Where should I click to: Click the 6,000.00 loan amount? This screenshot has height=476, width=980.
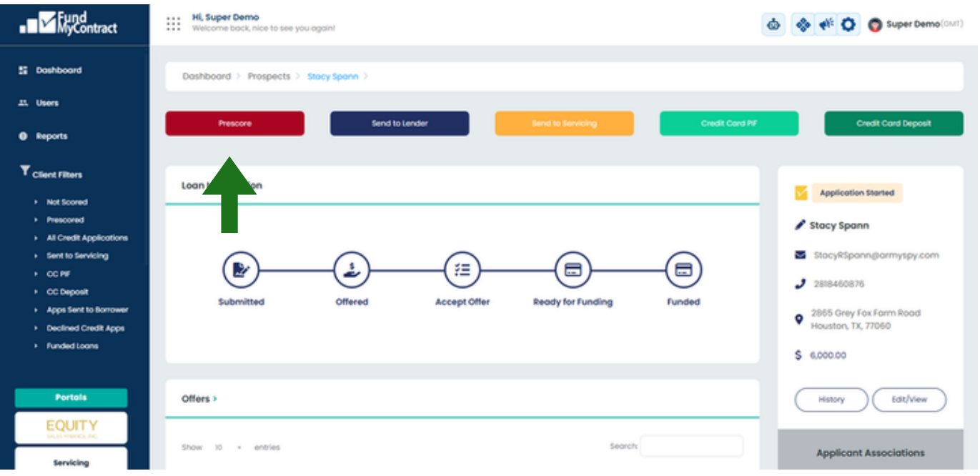pos(828,355)
